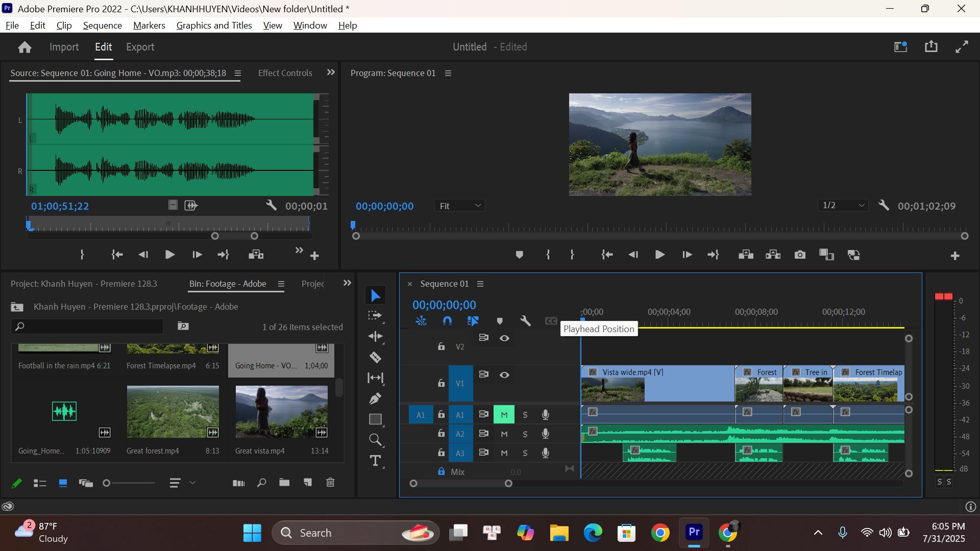Select the Pen tool
The height and width of the screenshot is (551, 980).
click(375, 398)
